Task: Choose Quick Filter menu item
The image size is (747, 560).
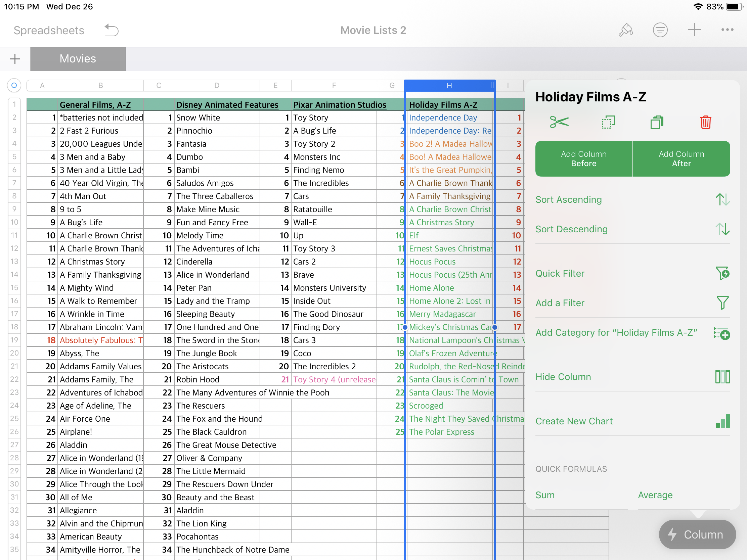Action: click(x=632, y=273)
